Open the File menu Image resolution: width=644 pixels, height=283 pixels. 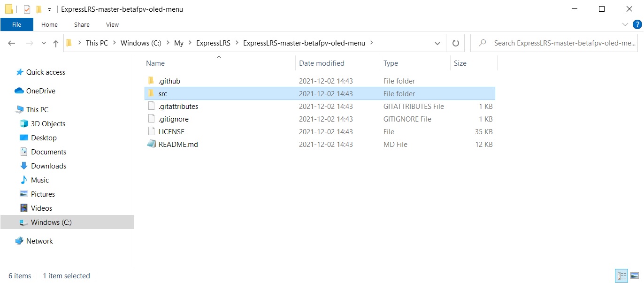[x=16, y=24]
